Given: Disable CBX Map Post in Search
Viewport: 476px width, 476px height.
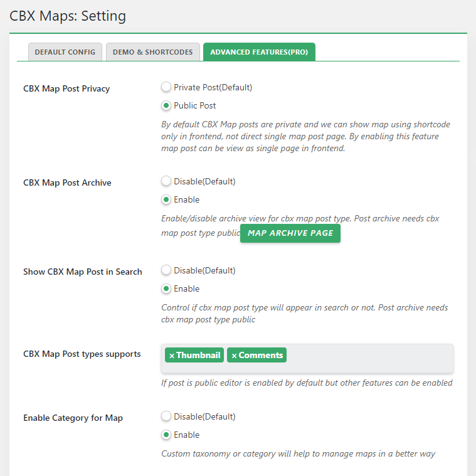Looking at the screenshot, I should click(166, 270).
